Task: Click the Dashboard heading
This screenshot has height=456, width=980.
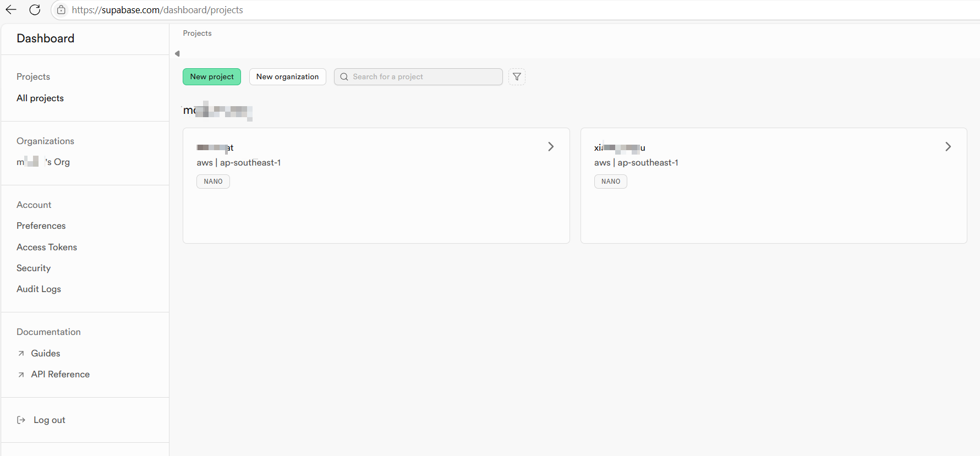Action: pyautogui.click(x=46, y=38)
